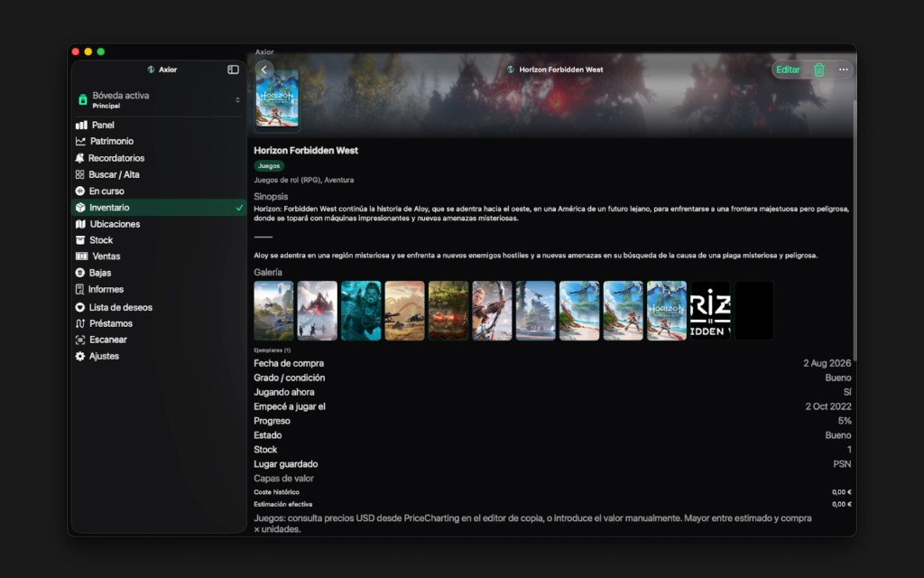Click the detail pane vertical scrollbar
Screen dimensions: 924x578
(854, 230)
